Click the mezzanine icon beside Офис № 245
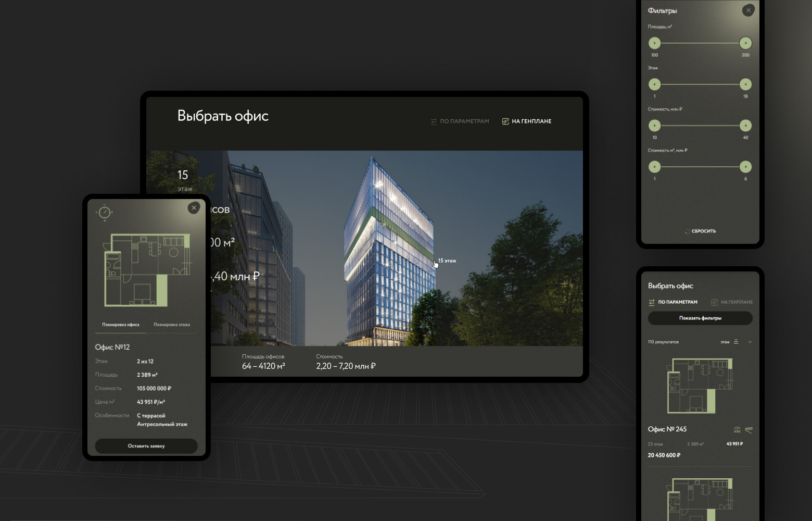 tap(748, 430)
